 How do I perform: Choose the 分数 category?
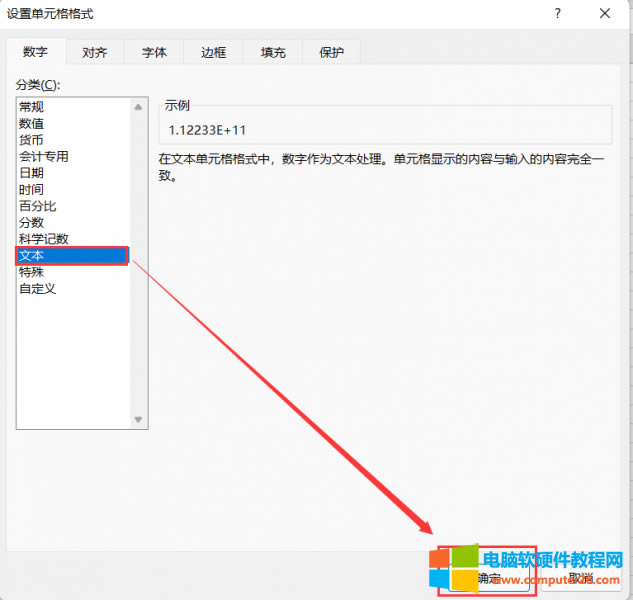pyautogui.click(x=73, y=223)
